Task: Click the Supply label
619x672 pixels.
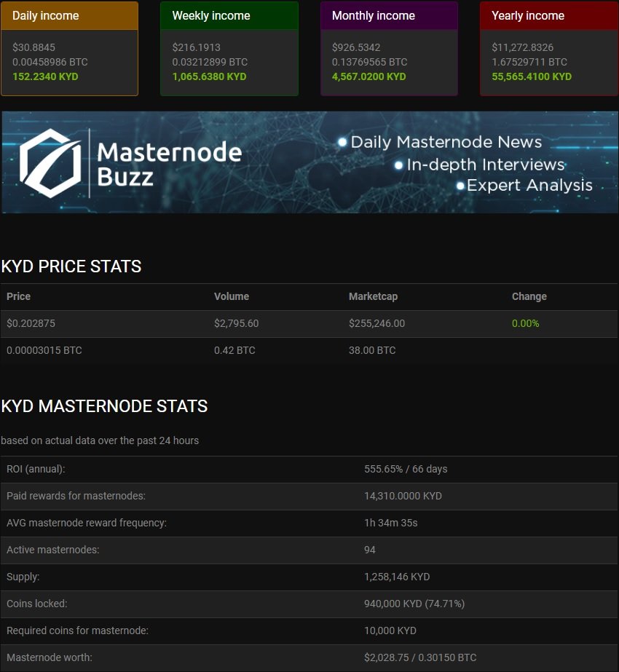Action: pyautogui.click(x=23, y=577)
